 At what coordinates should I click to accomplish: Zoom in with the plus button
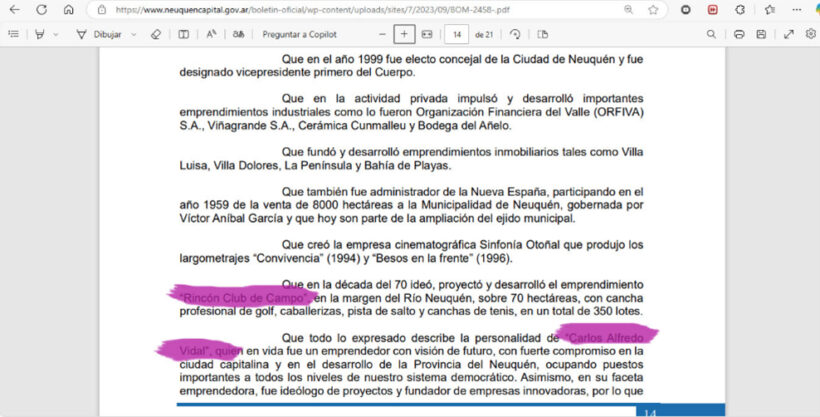tap(404, 33)
